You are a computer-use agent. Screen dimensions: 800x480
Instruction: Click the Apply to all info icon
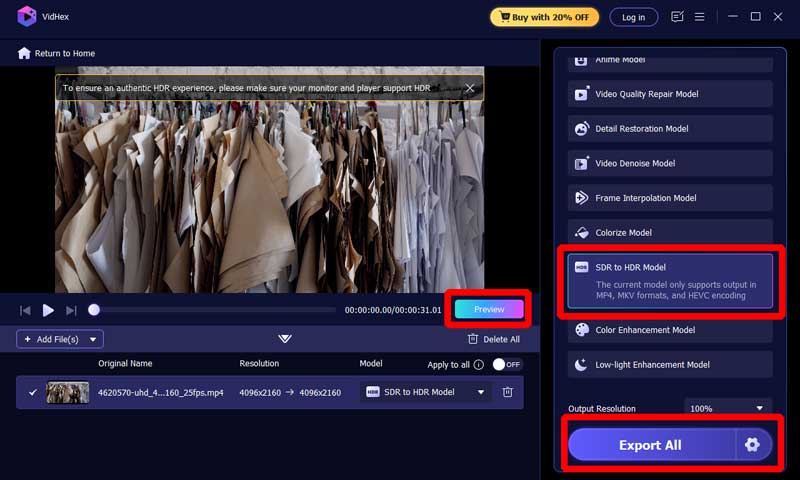pyautogui.click(x=479, y=365)
